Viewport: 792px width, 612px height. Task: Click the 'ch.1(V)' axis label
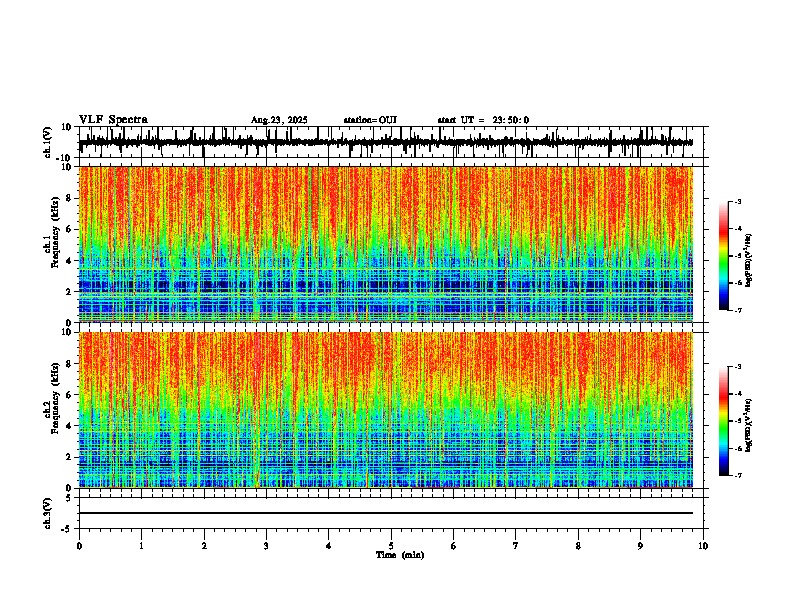coord(48,142)
